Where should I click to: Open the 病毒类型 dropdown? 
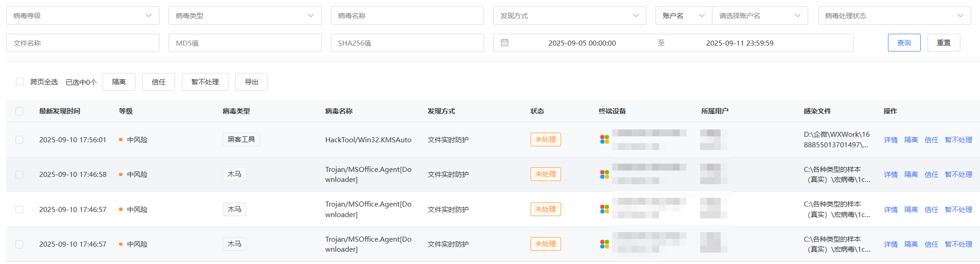[x=245, y=16]
